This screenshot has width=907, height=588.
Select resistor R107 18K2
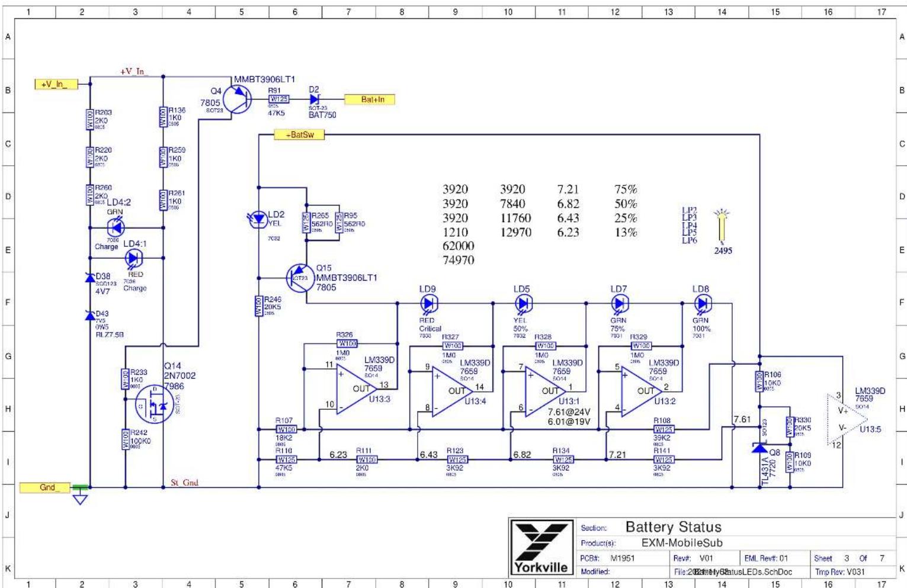(286, 429)
